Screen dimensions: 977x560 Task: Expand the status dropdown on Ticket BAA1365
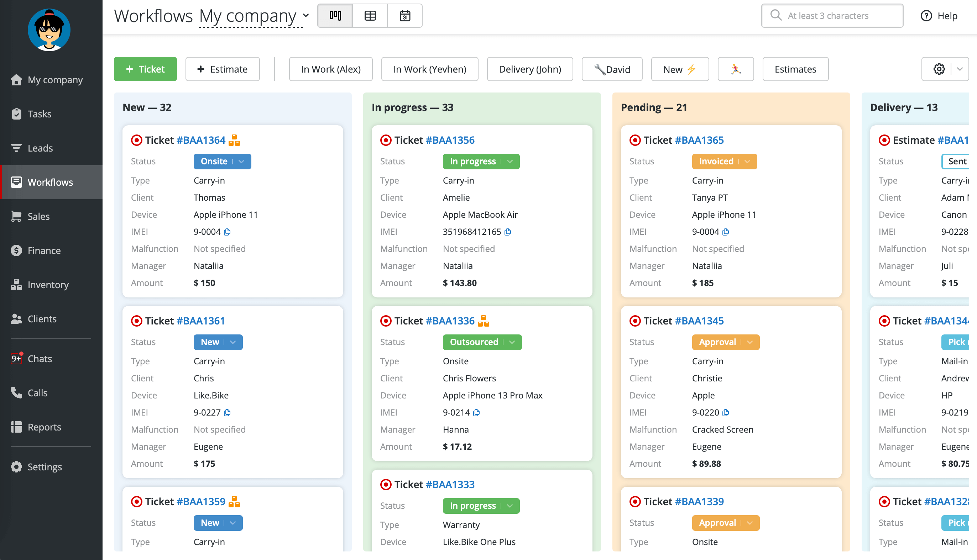click(x=747, y=161)
